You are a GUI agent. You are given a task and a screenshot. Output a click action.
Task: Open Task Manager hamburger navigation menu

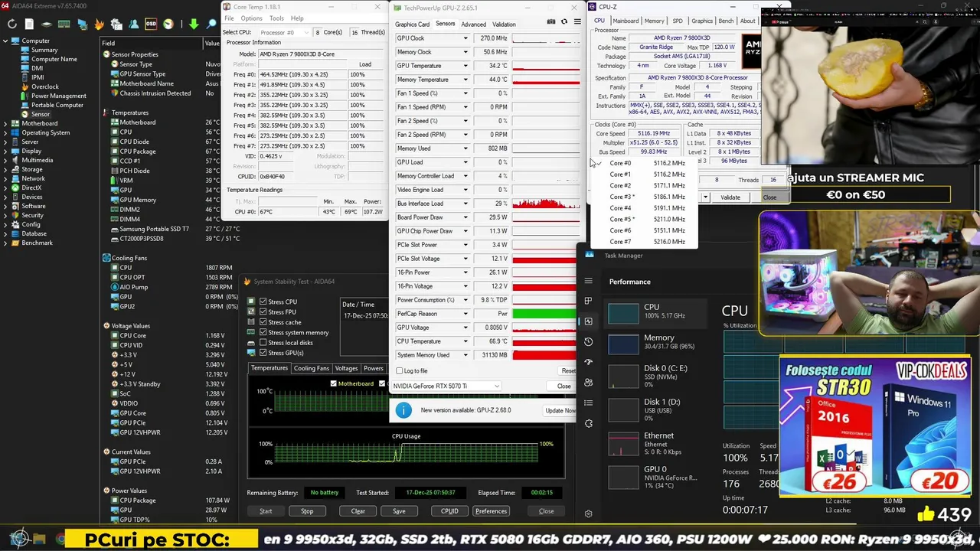[588, 281]
